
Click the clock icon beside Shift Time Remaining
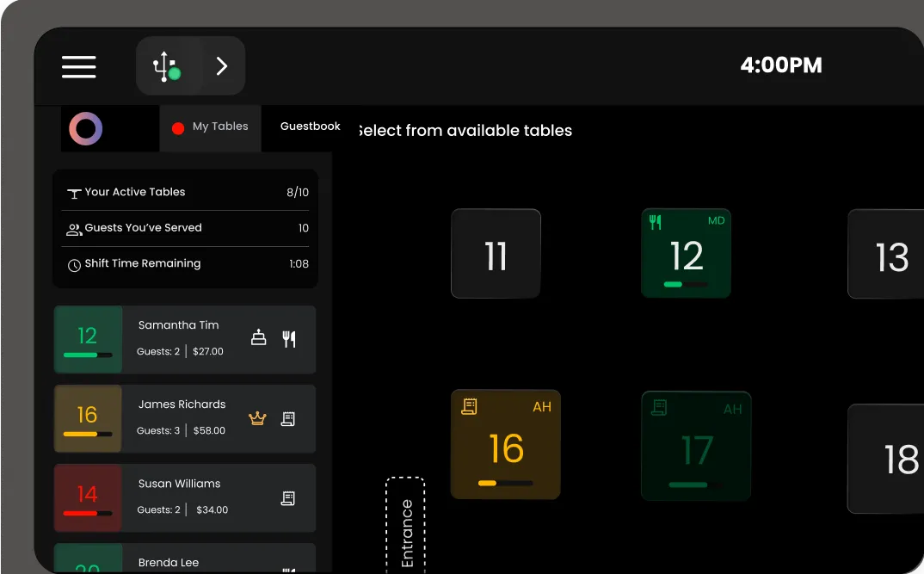point(74,265)
